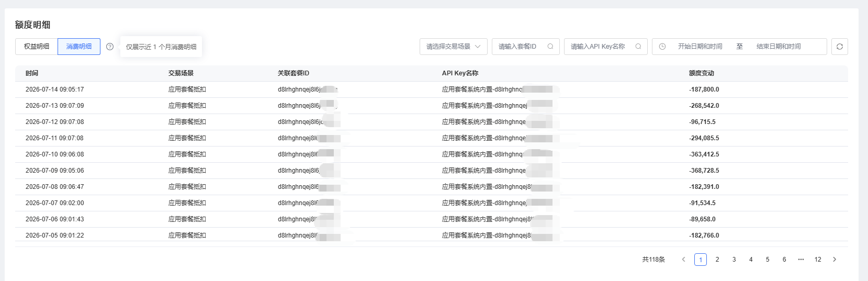Select the 2026-07-05 09:01:22 time cell
The width and height of the screenshot is (868, 281).
[x=55, y=235]
